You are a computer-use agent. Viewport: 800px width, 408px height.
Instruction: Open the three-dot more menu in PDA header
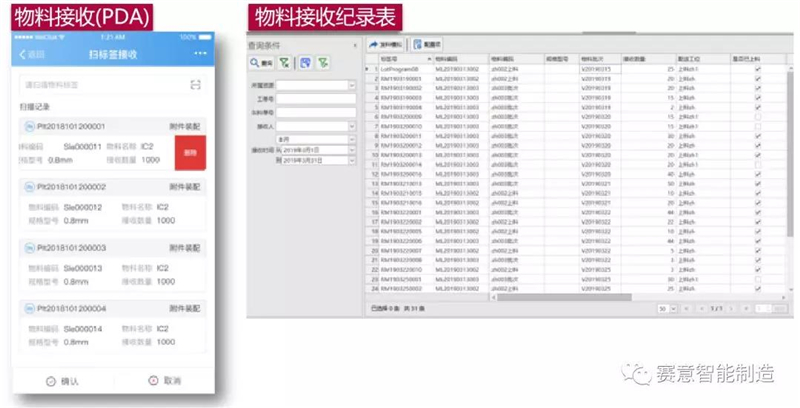tap(201, 53)
